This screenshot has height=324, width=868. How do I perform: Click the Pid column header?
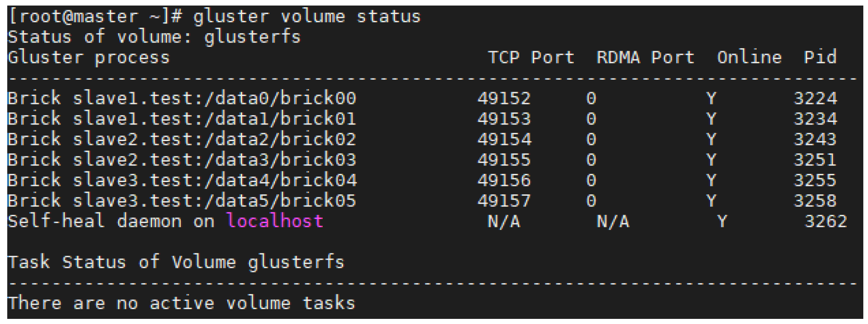coord(820,57)
